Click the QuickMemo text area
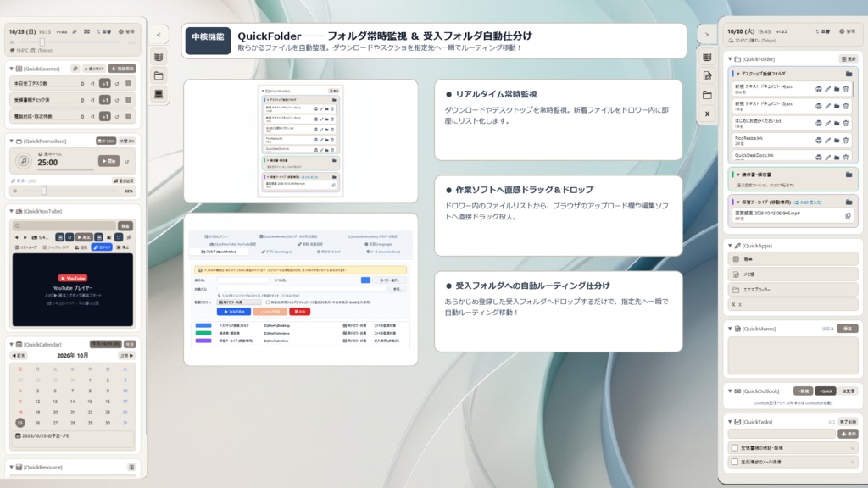Image resolution: width=868 pixels, height=488 pixels. tap(793, 355)
